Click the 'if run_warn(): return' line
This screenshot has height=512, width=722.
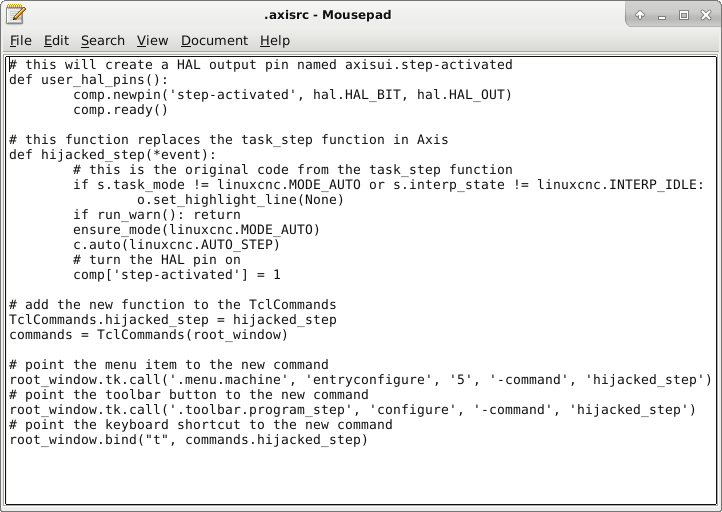[156, 215]
